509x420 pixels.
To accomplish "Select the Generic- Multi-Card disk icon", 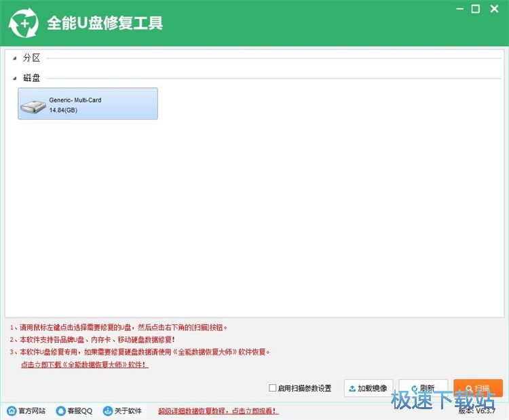I will click(33, 107).
